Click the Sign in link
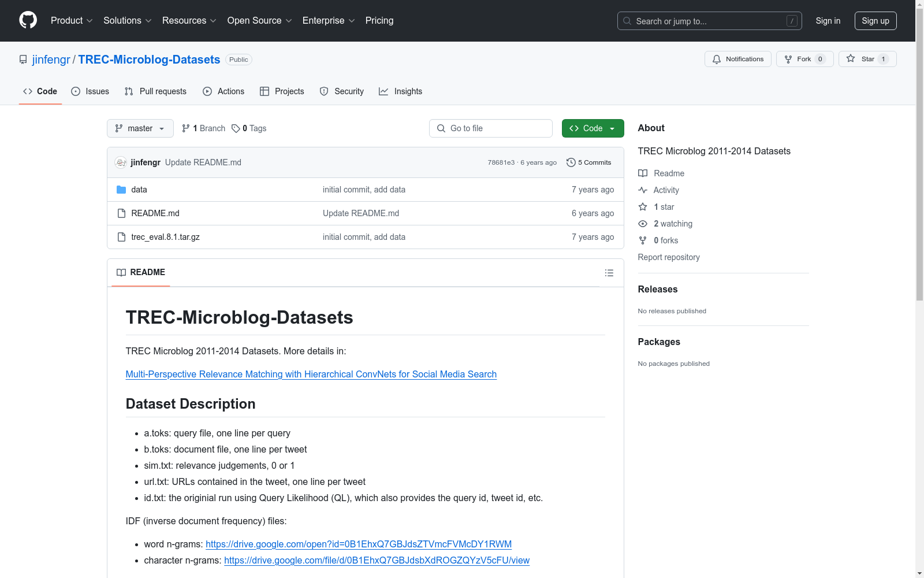Viewport: 924px width, 578px height. [x=828, y=21]
